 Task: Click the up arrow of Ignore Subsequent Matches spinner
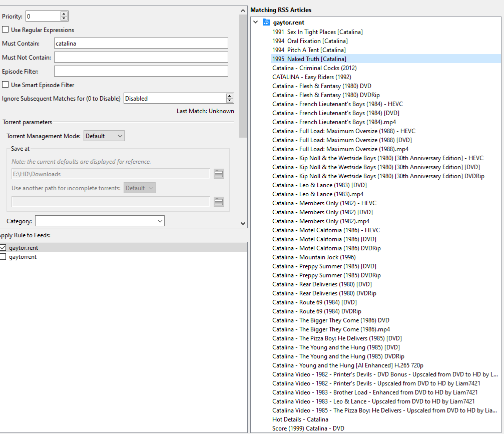tap(230, 96)
